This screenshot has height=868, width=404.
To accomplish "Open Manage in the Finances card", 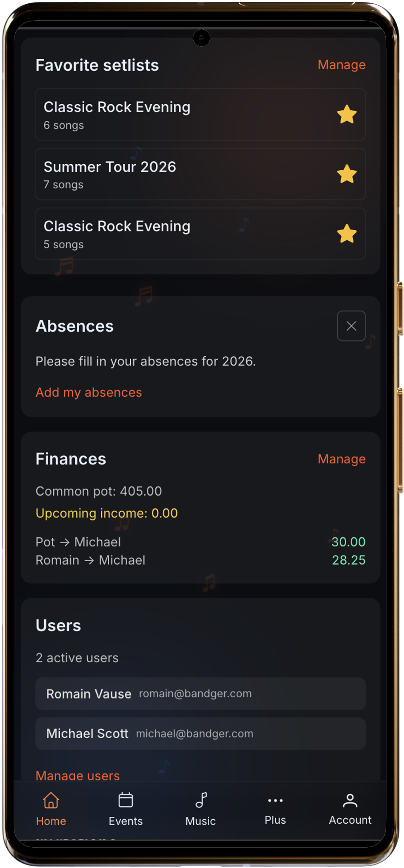I will pos(341,459).
